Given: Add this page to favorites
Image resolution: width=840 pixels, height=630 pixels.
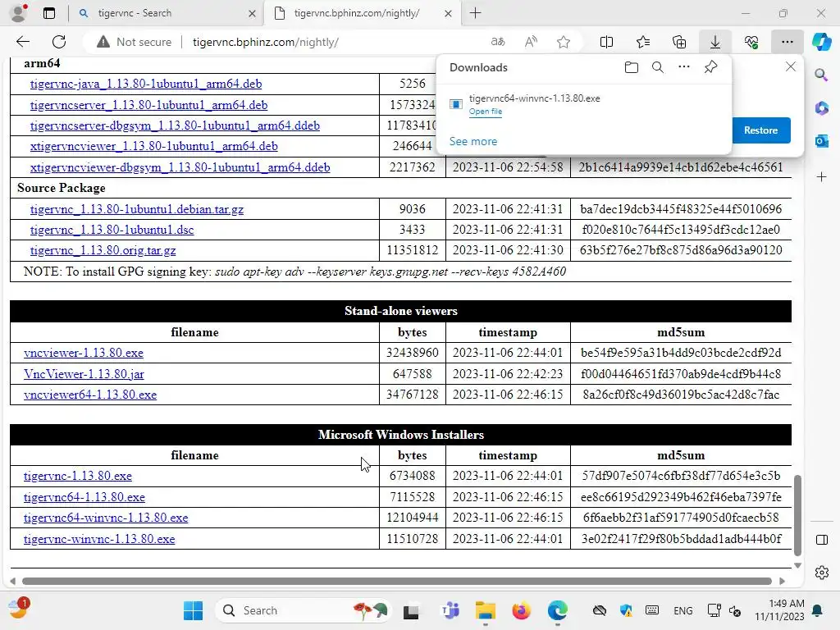Looking at the screenshot, I should click(x=563, y=42).
